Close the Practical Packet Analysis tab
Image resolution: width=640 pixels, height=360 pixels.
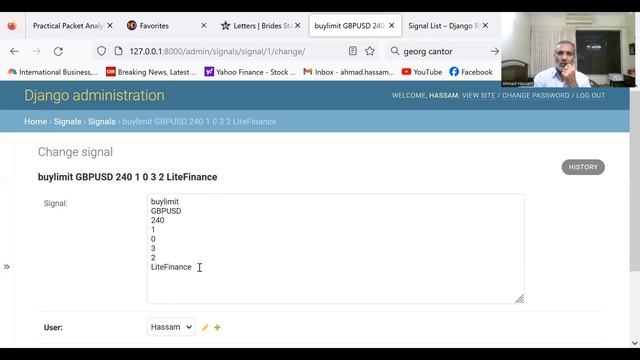point(110,25)
